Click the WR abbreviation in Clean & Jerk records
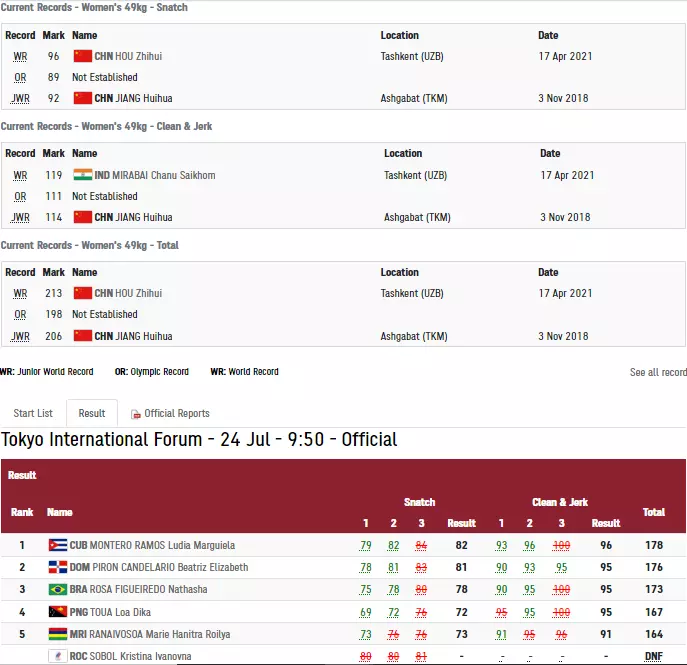 tap(20, 175)
